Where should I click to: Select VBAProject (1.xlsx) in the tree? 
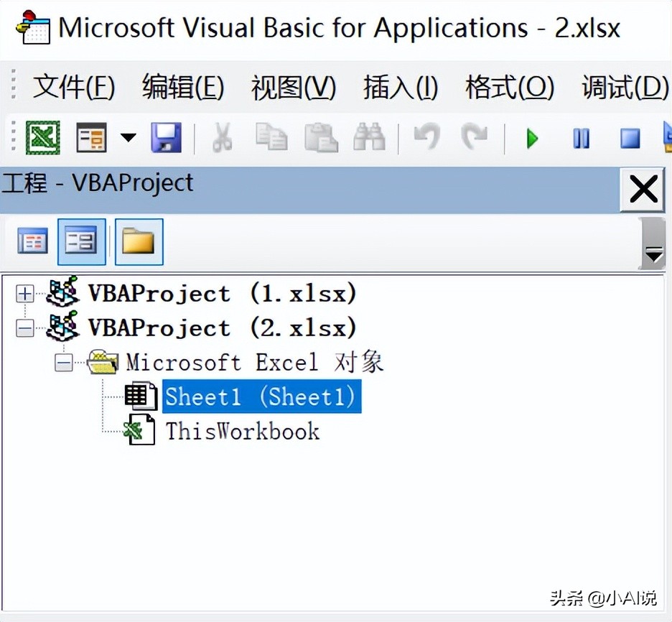pyautogui.click(x=223, y=294)
